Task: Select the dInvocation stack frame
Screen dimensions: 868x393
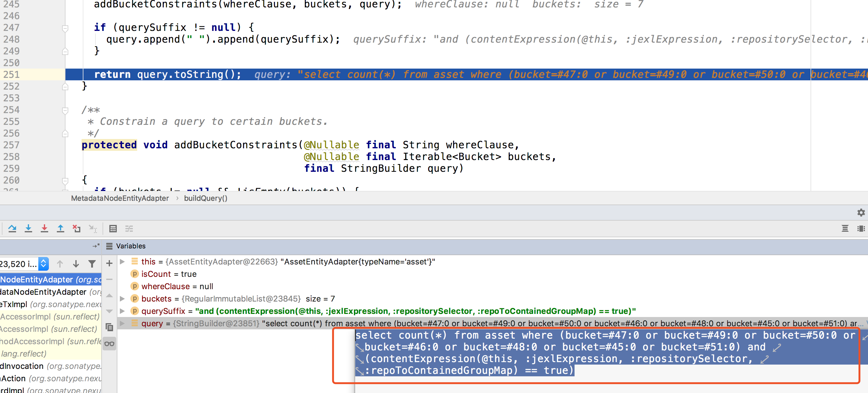Action: pos(51,366)
